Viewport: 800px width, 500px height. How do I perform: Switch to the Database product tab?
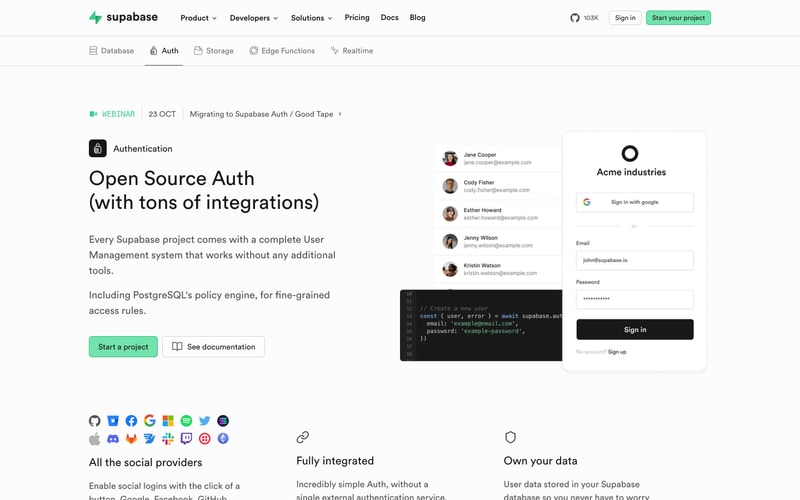(x=111, y=51)
